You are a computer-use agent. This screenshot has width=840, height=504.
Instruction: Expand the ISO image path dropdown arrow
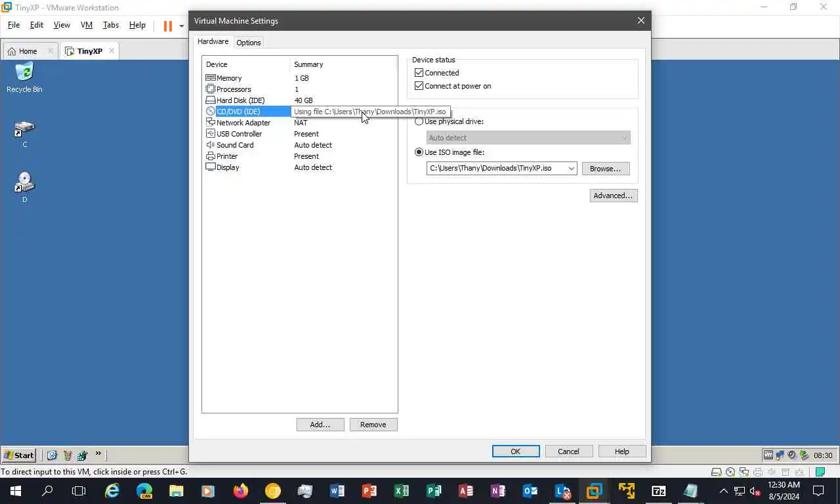point(571,169)
